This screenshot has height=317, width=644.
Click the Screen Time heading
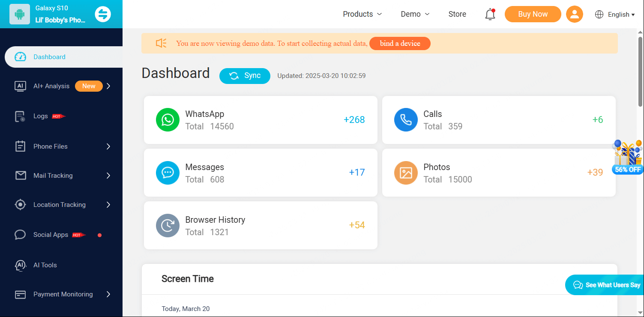point(188,279)
